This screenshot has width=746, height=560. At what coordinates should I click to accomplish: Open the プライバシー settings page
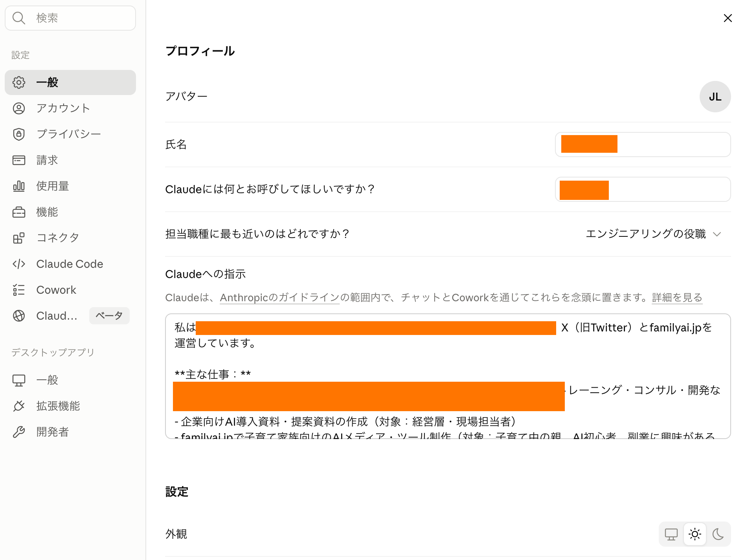tap(70, 134)
